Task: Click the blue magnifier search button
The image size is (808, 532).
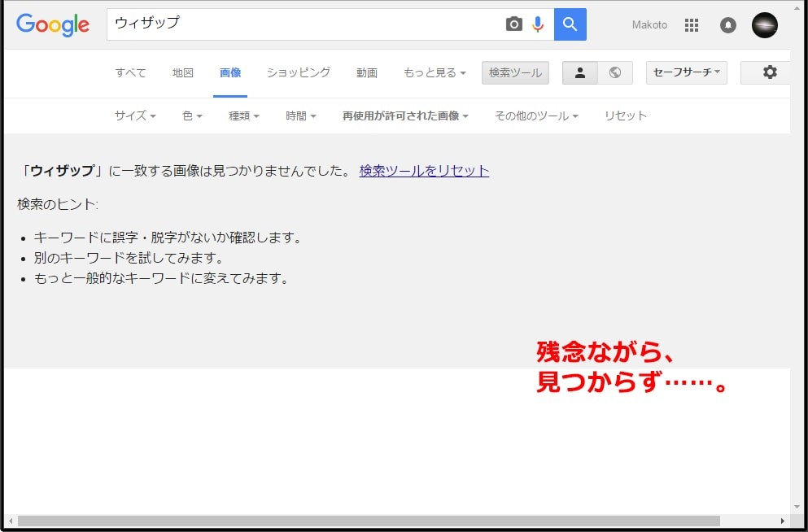Action: pyautogui.click(x=570, y=24)
